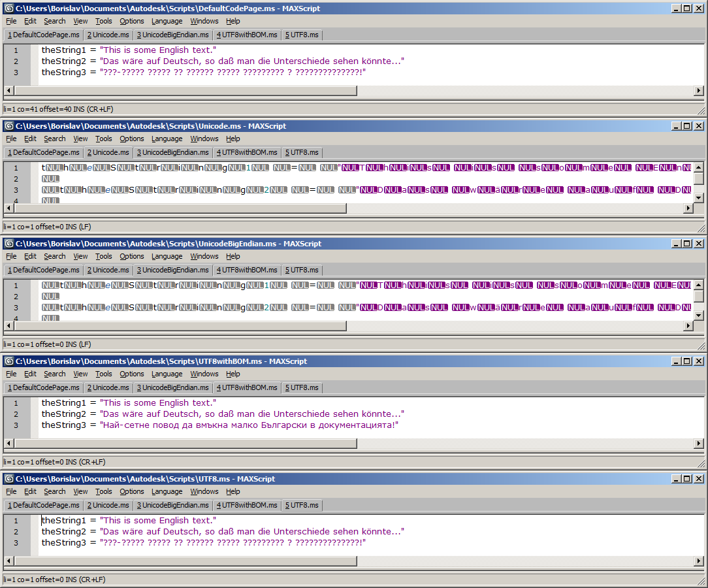
Task: Open View menu in UTF8.ms window
Action: coord(80,491)
